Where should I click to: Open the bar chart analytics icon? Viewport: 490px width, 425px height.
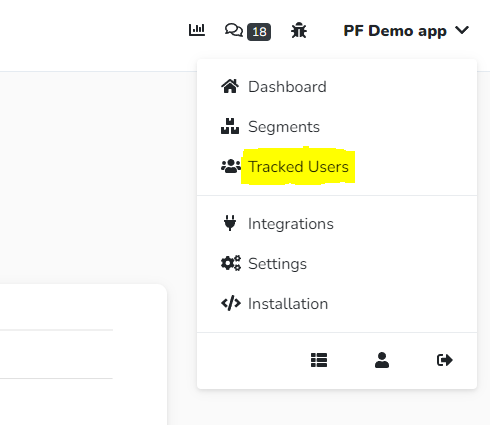tap(197, 30)
